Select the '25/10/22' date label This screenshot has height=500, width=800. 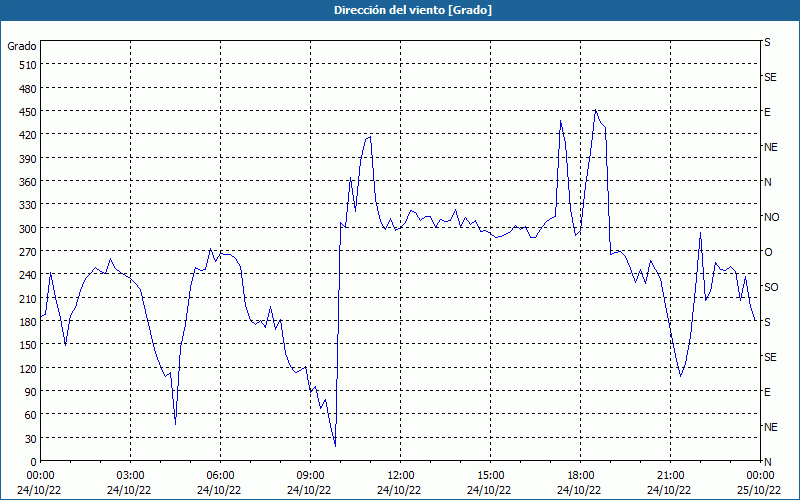[759, 490]
